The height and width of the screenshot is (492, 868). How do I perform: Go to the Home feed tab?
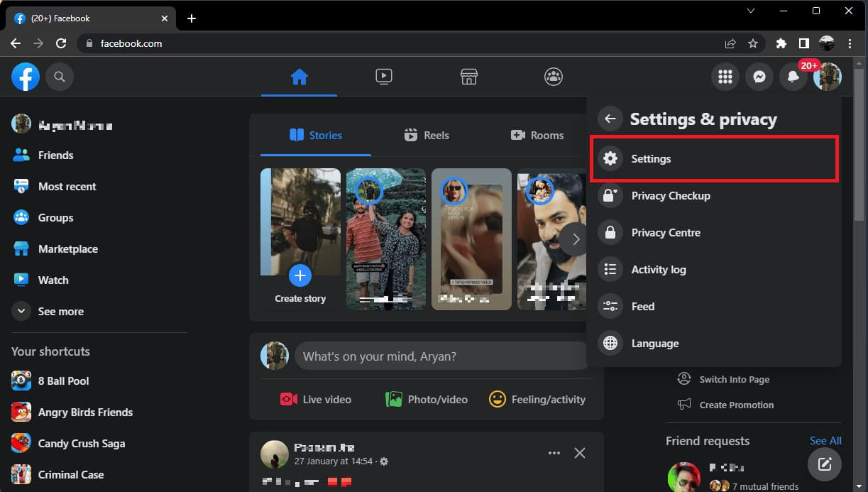point(299,77)
